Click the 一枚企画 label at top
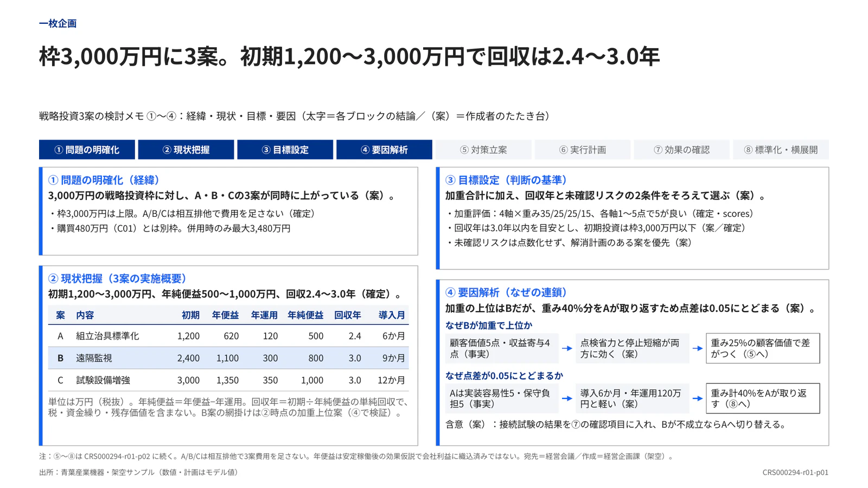 (58, 23)
